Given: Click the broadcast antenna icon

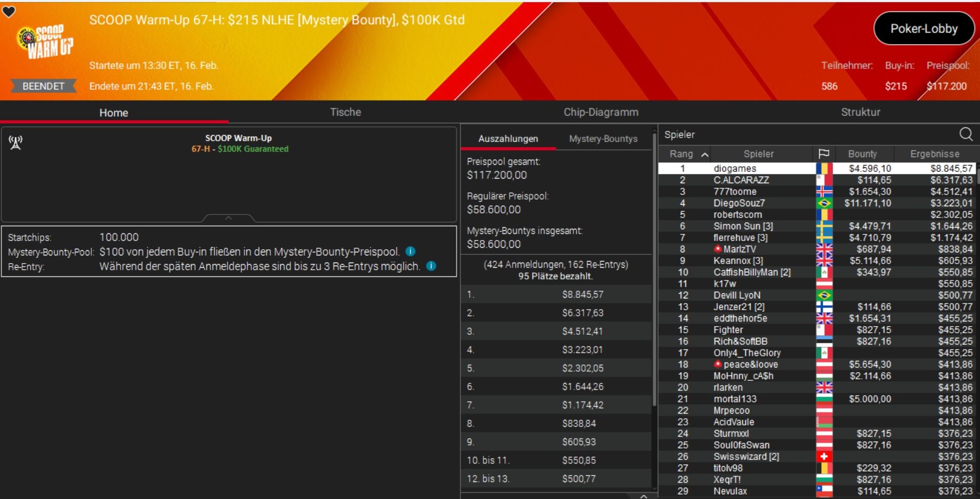Looking at the screenshot, I should point(16,143).
